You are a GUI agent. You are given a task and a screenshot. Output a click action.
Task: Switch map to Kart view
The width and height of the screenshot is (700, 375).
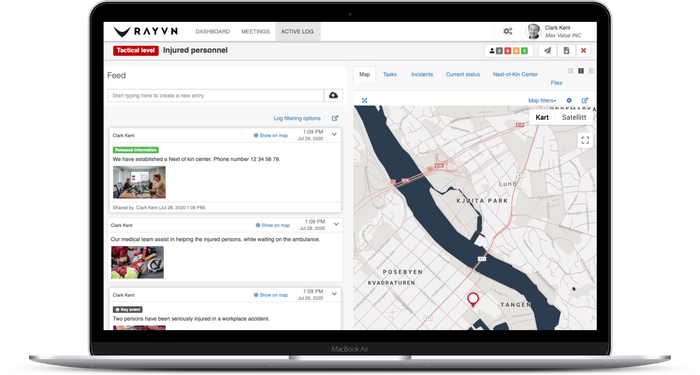click(542, 117)
